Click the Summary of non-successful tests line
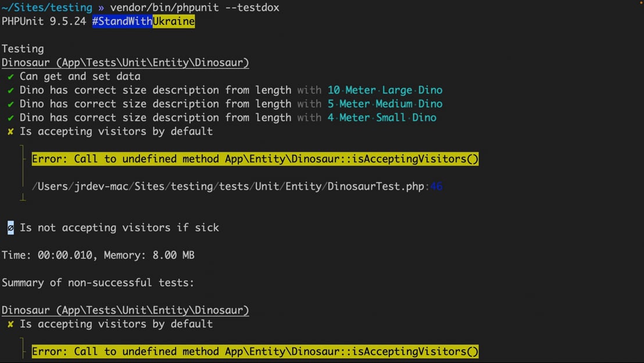Screen dimensions: 644x363 tap(98, 283)
